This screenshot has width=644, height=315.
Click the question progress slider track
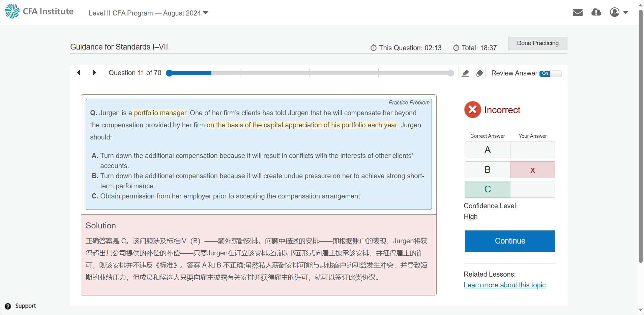pyautogui.click(x=310, y=73)
